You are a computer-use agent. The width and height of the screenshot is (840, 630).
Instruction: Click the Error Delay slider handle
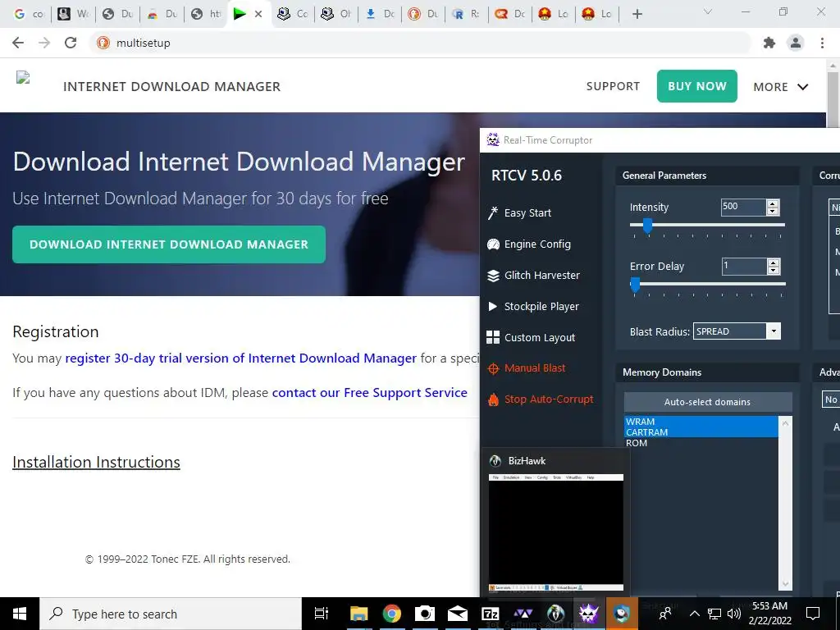635,285
